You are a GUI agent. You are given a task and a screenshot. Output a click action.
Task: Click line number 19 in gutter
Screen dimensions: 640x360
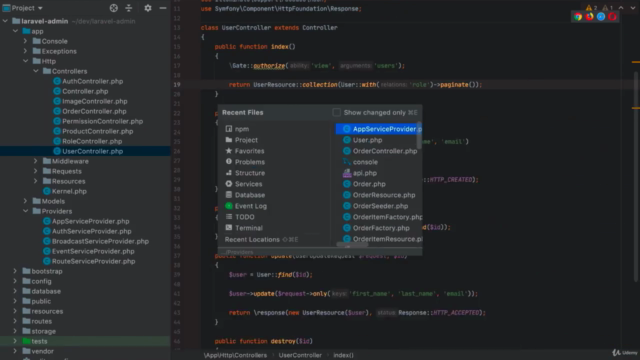177,84
